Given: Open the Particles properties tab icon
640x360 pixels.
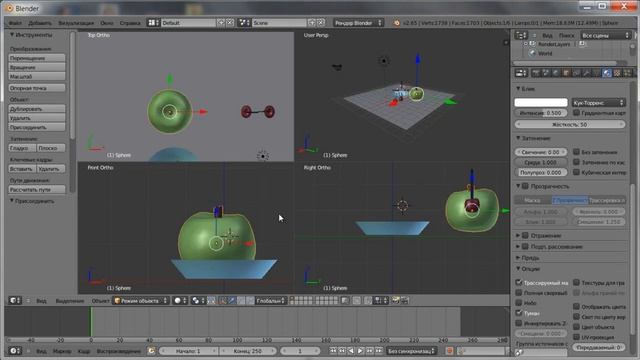Looking at the screenshot, I should point(627,73).
